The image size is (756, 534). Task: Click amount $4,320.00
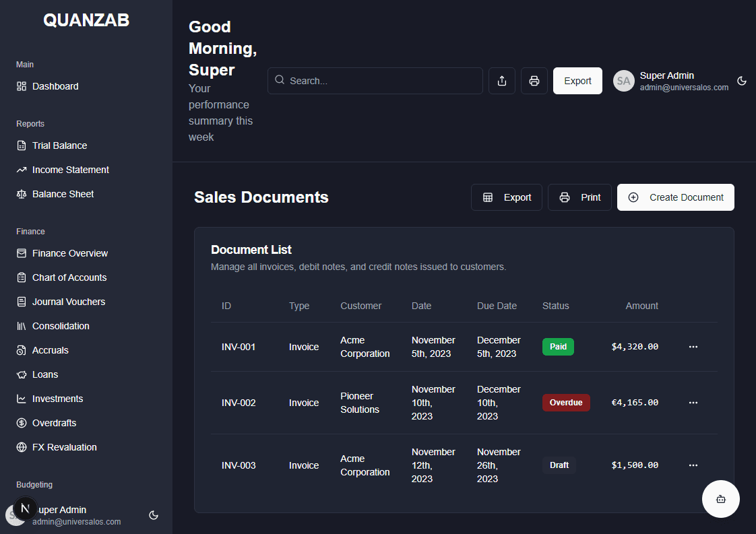click(x=635, y=347)
